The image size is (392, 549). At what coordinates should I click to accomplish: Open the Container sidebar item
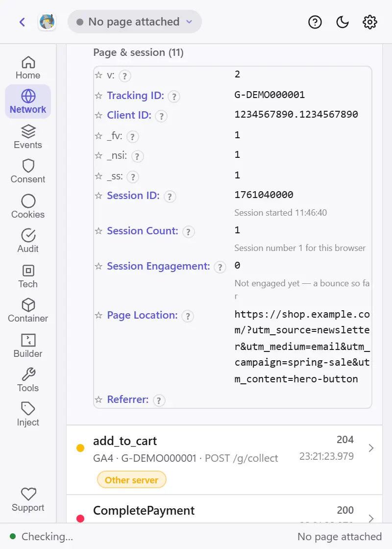tap(28, 311)
